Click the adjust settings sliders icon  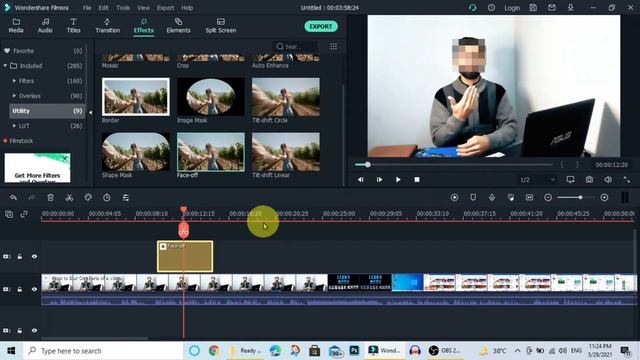tap(126, 198)
